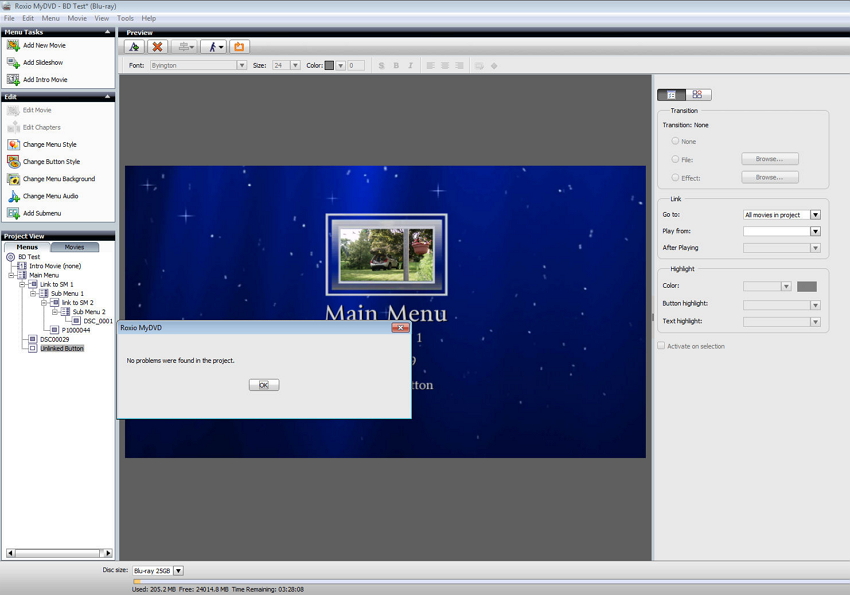Viewport: 850px width, 595px height.
Task: Switch to the thumbnails grid view icon
Action: click(x=698, y=95)
